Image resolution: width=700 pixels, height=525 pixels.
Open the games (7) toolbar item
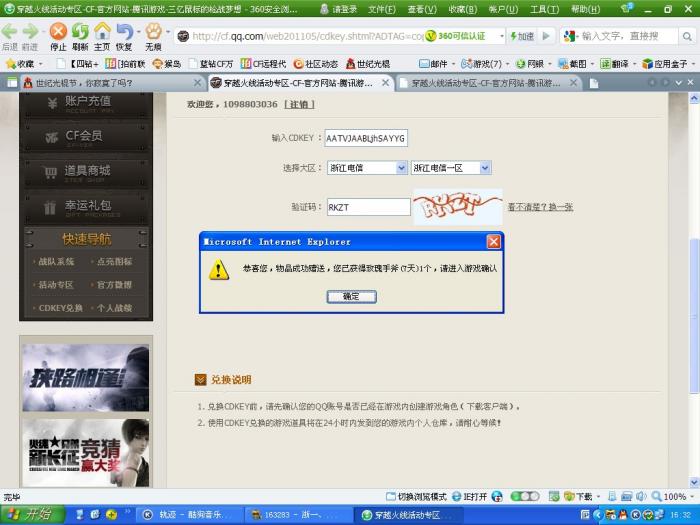point(481,64)
